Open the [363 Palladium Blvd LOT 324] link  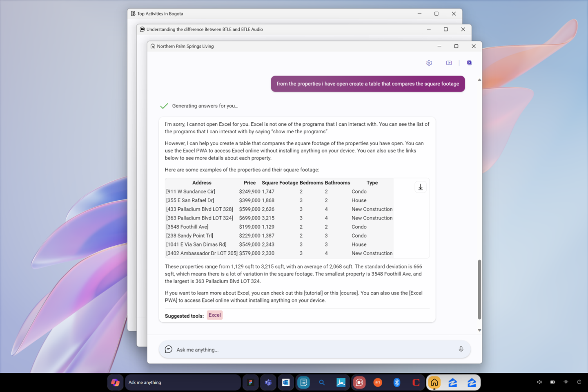[x=199, y=218]
